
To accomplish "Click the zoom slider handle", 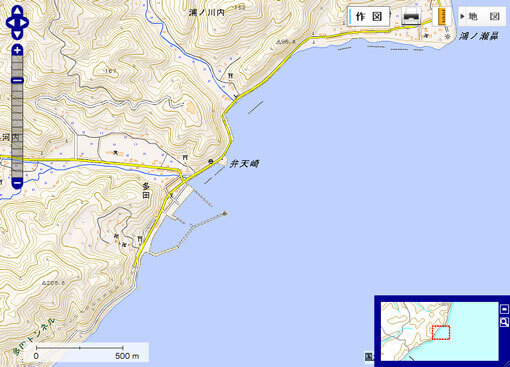I will click(x=17, y=80).
